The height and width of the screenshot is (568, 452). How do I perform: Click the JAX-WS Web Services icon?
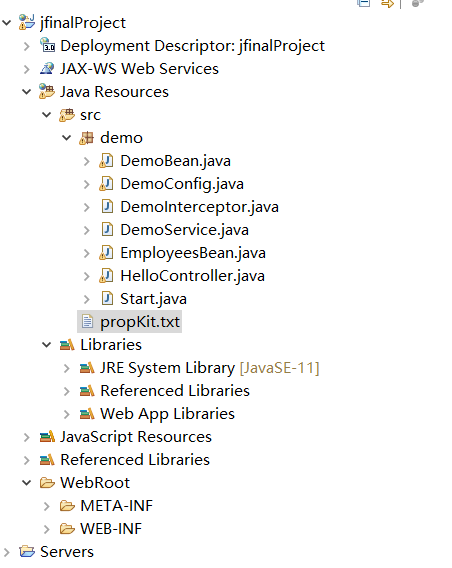click(47, 68)
